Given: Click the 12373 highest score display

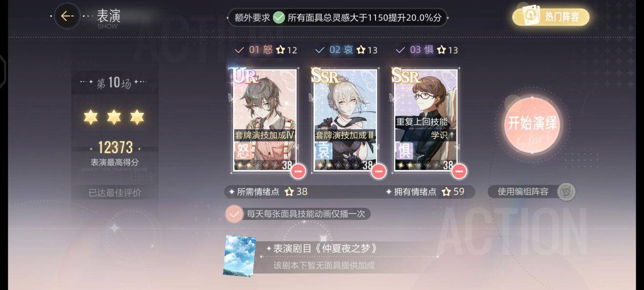Looking at the screenshot, I should coord(115,147).
